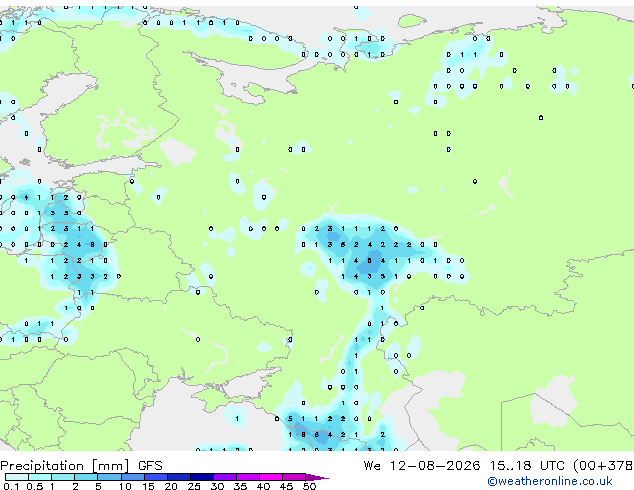Click the above-50 mm legend arrow tip
This screenshot has width=634, height=490.
coord(317,478)
